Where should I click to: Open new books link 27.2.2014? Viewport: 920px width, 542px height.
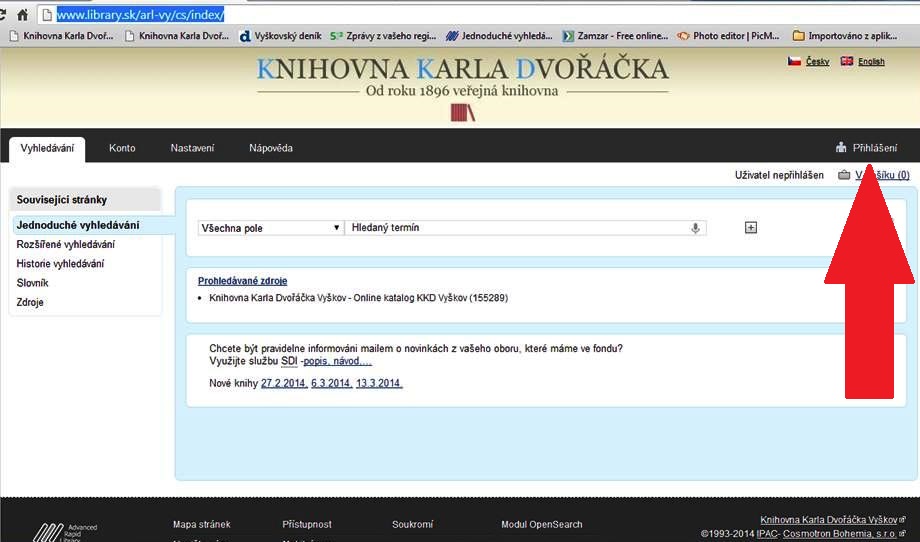click(284, 384)
